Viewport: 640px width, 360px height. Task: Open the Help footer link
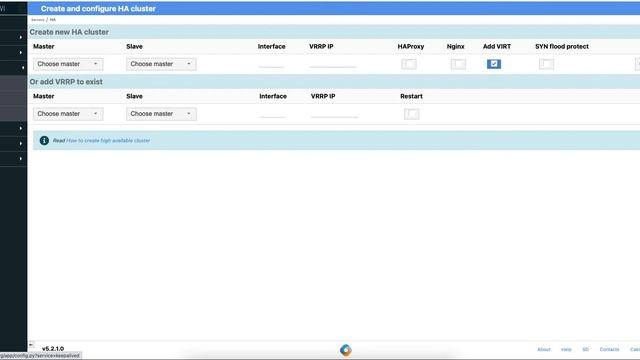(566, 349)
